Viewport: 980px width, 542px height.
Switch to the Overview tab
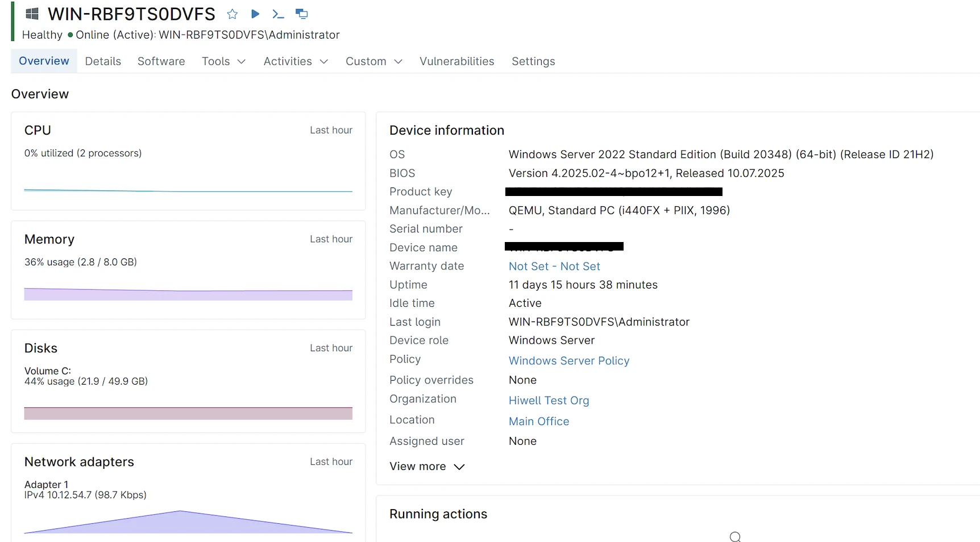coord(44,61)
